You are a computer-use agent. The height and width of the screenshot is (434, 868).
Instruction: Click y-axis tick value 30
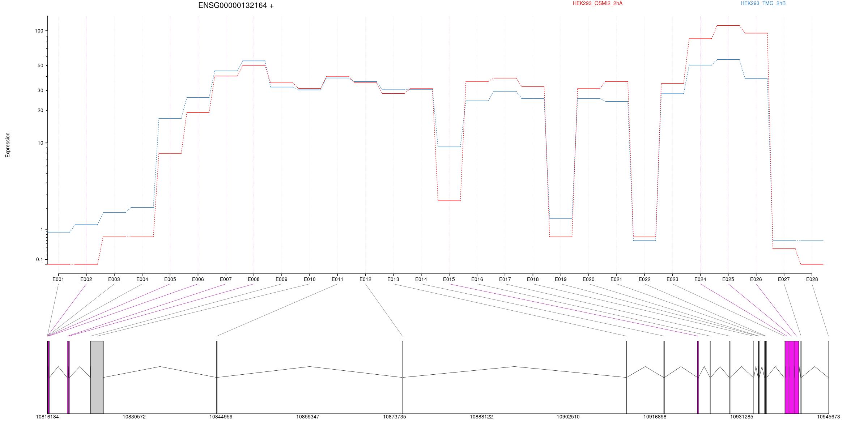coord(41,90)
